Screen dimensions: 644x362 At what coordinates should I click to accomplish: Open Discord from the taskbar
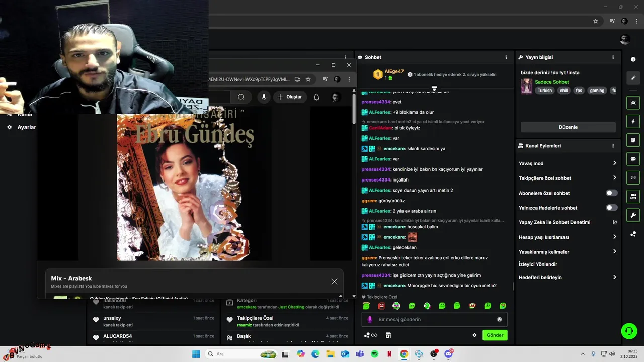[448, 354]
